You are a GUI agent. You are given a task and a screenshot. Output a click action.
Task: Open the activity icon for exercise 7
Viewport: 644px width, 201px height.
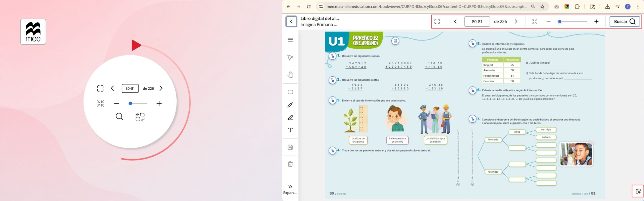click(472, 119)
